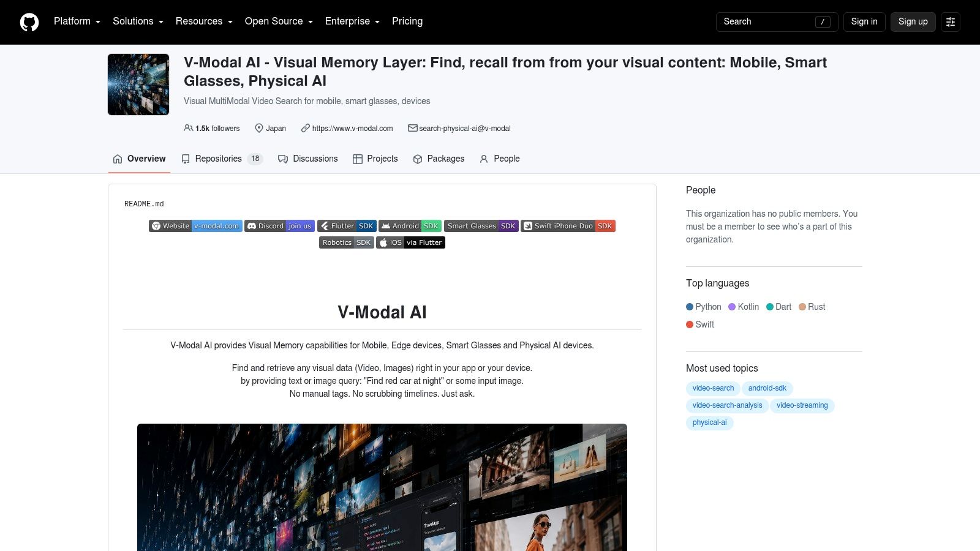The height and width of the screenshot is (551, 980).
Task: Click the Discussions speech bubble icon
Action: [x=283, y=159]
